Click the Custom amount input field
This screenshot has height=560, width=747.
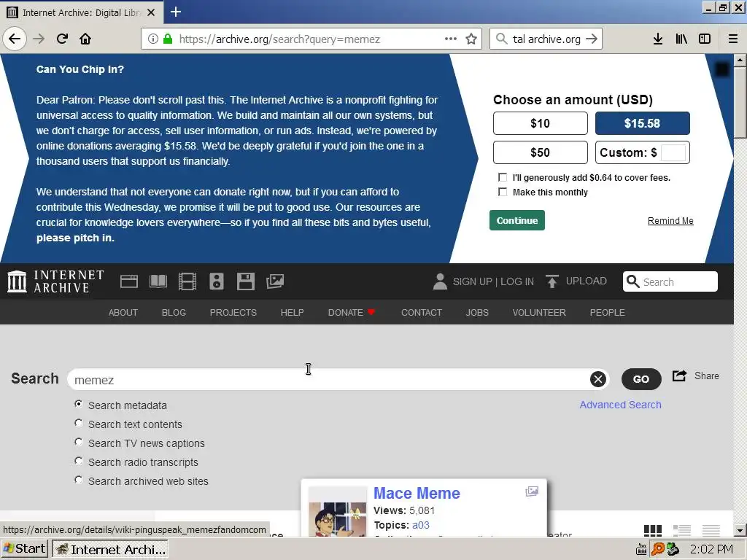[673, 153]
